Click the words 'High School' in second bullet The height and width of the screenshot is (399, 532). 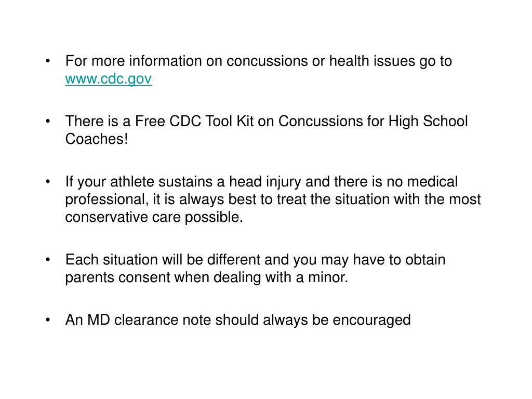tap(428, 121)
